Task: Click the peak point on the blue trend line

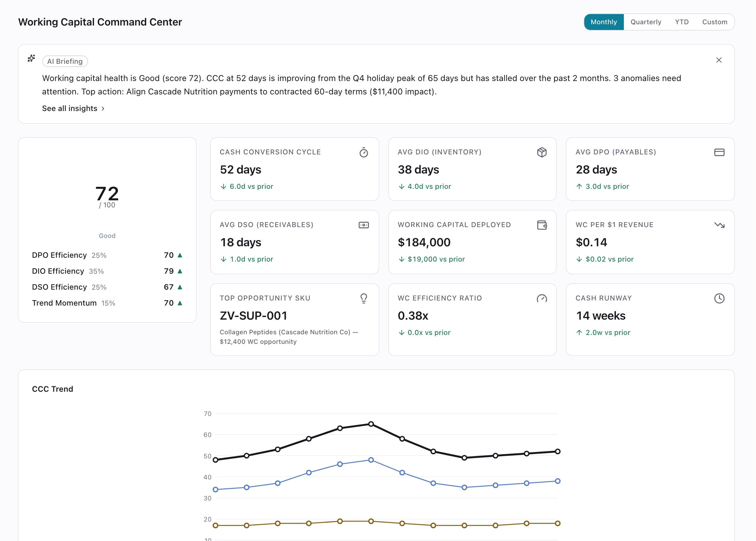Action: (x=371, y=460)
